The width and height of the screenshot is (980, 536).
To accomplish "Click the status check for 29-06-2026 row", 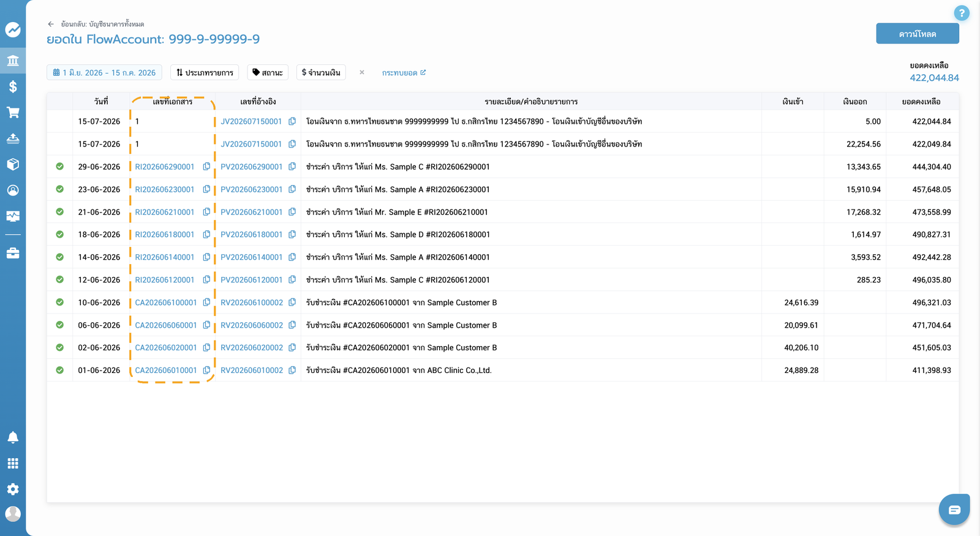I will (x=59, y=167).
